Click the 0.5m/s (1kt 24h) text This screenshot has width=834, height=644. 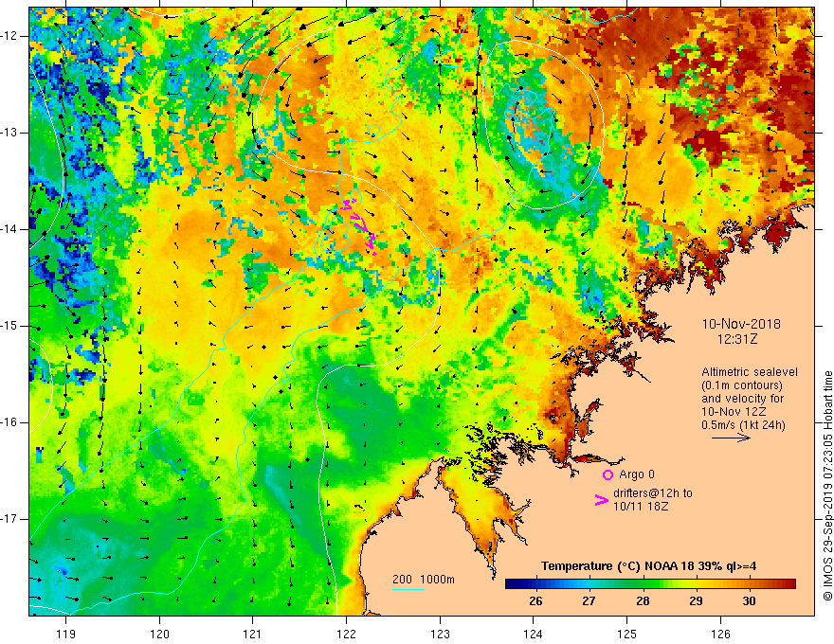click(743, 424)
